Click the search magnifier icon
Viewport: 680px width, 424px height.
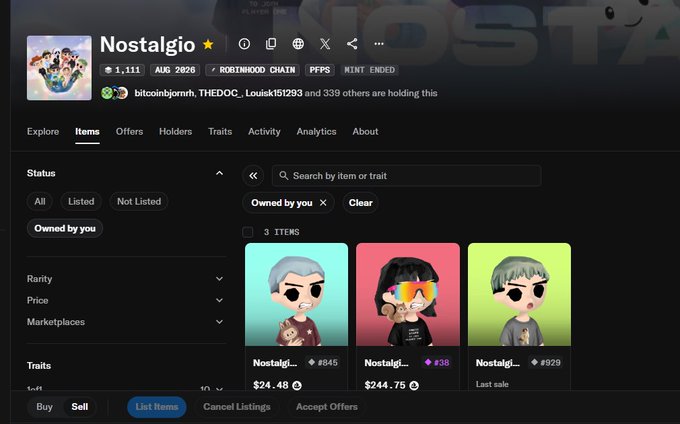point(284,176)
